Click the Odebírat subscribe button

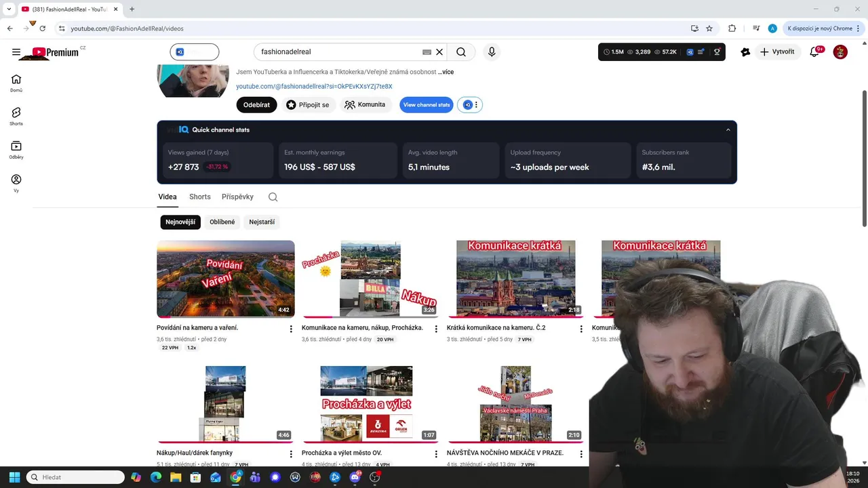tap(256, 105)
